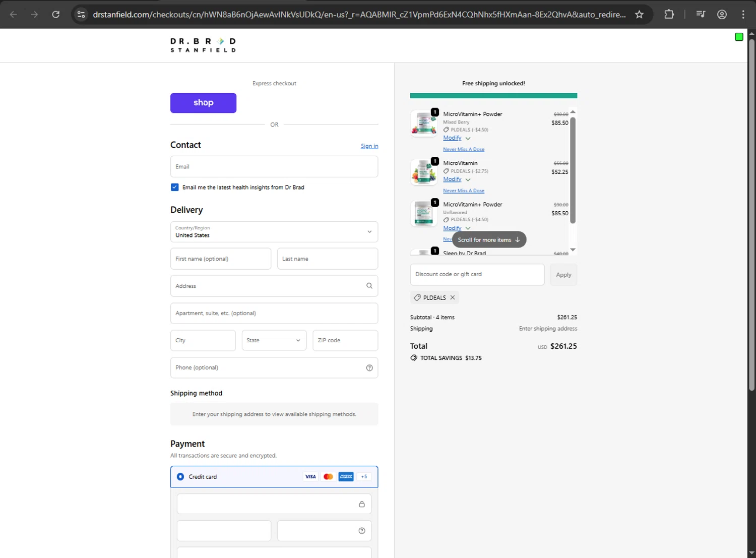
Task: Click the order list scroll up arrow
Action: coord(573,112)
